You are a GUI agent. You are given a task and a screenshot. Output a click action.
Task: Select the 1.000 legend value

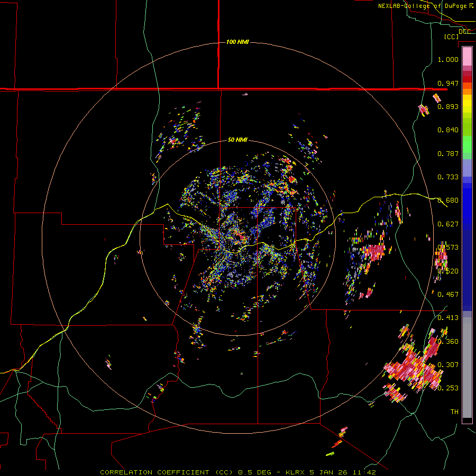click(x=448, y=59)
